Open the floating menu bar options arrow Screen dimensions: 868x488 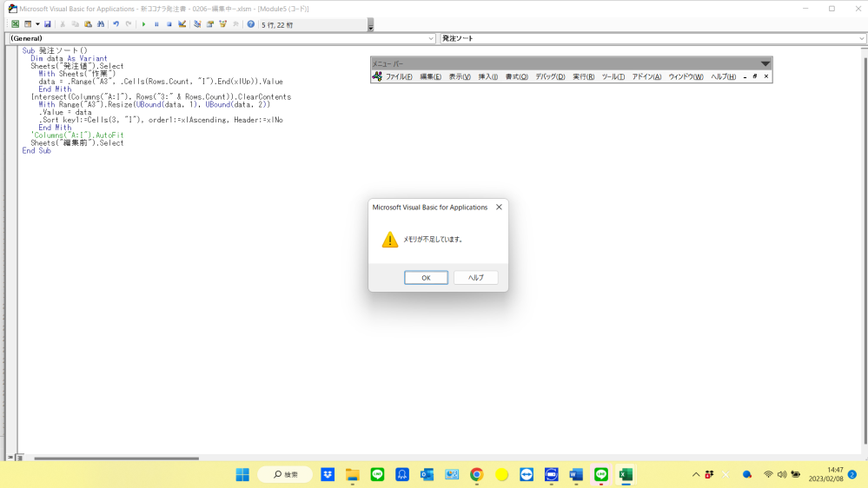click(x=765, y=63)
